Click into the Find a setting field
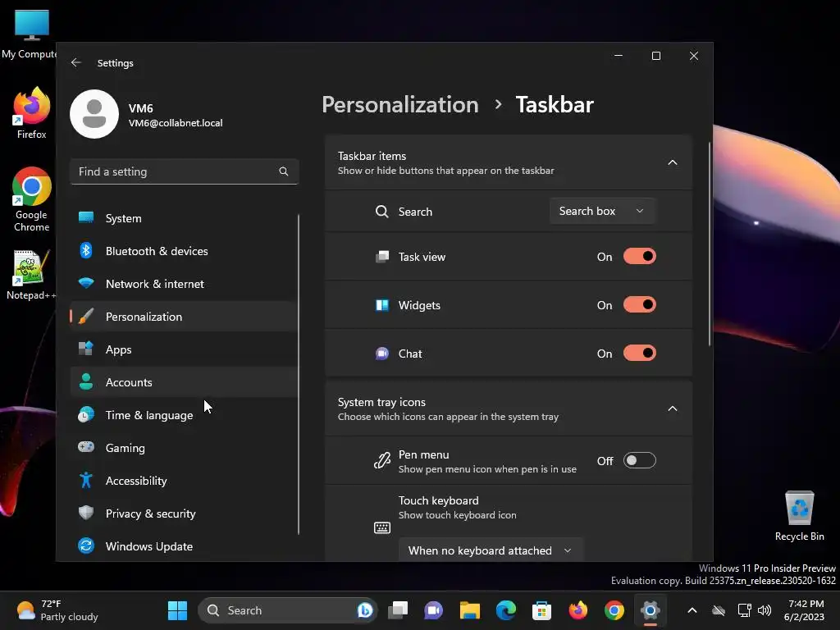 (184, 171)
